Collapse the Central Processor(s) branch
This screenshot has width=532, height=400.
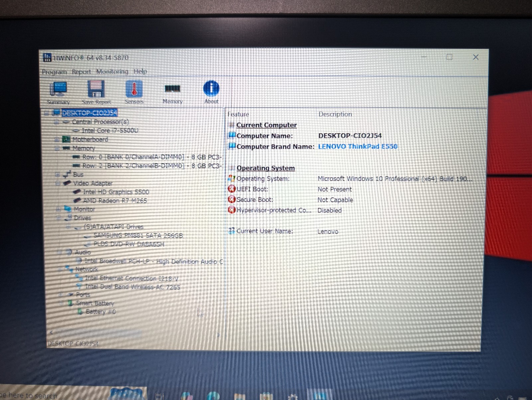click(x=56, y=122)
